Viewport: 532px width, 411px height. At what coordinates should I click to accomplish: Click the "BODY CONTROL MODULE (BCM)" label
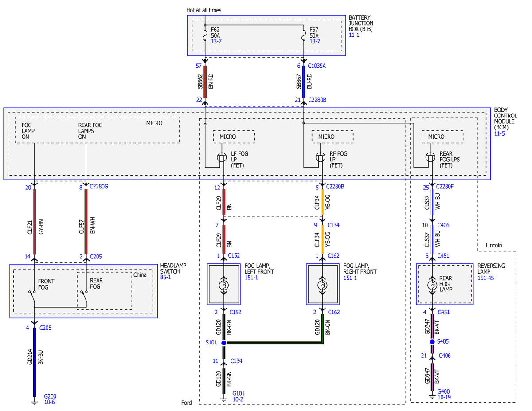[505, 118]
